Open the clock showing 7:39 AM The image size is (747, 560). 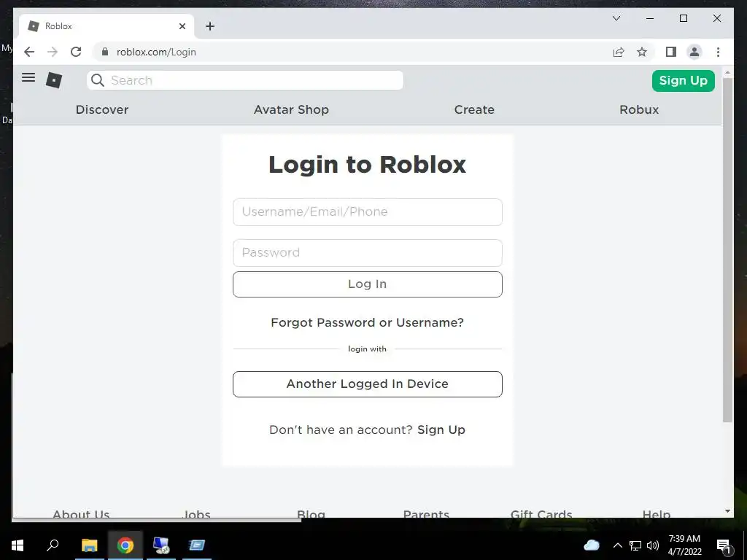684,545
